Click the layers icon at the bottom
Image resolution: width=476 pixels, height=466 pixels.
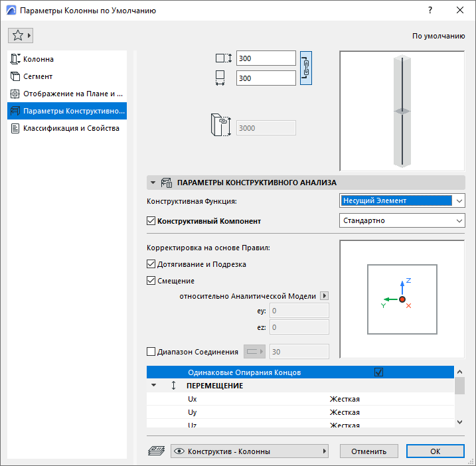(156, 451)
